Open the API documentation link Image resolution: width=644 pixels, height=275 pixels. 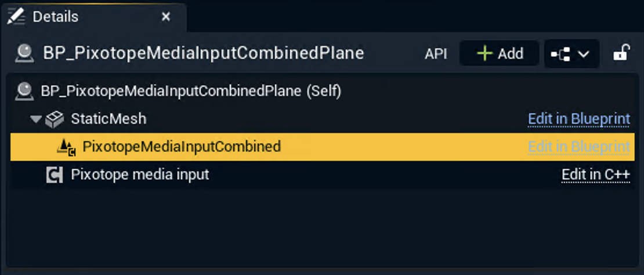coord(436,54)
